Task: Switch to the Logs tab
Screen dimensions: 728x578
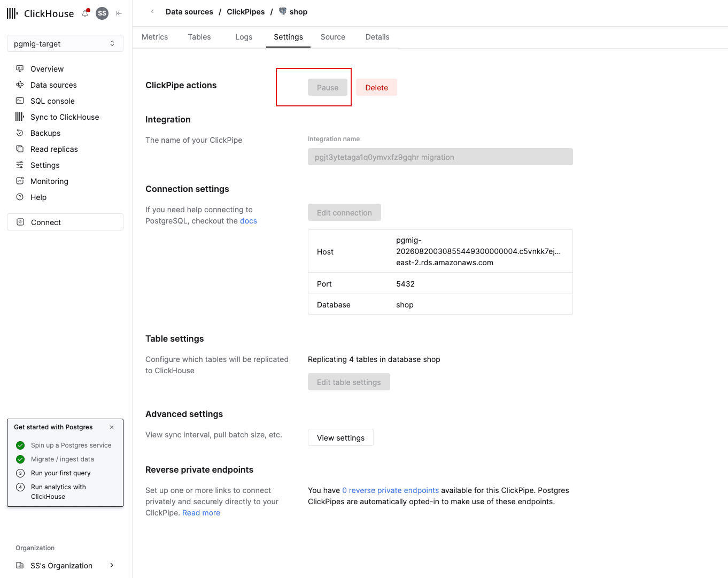Action: (x=244, y=37)
